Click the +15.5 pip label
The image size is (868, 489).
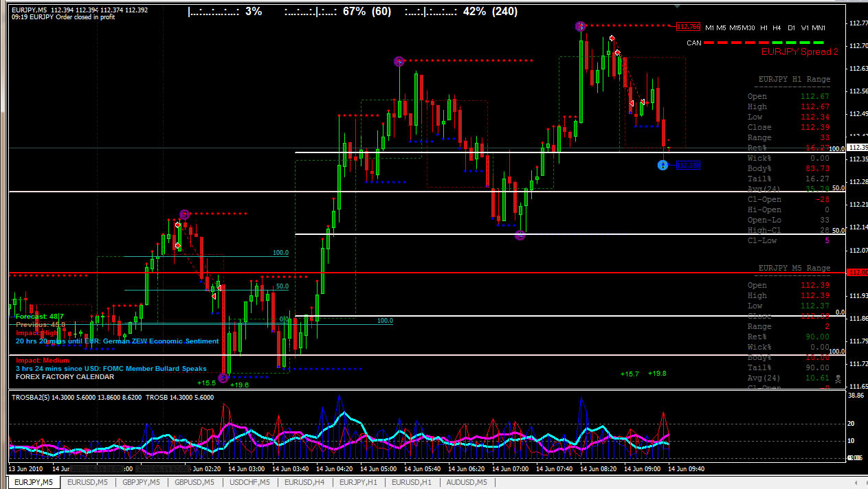tap(206, 383)
